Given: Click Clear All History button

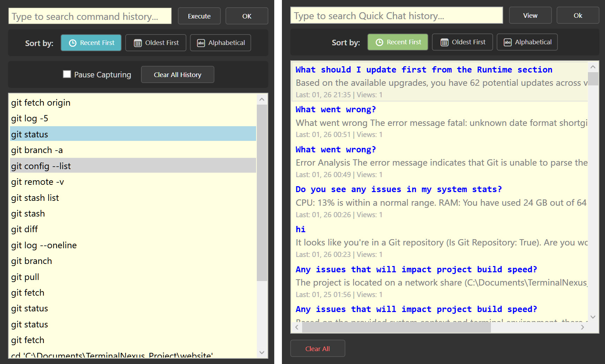Looking at the screenshot, I should point(177,75).
